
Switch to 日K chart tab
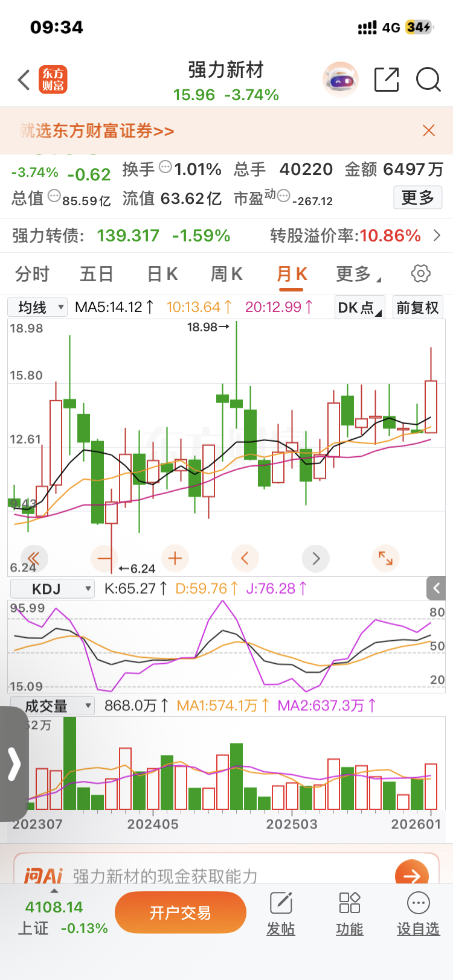pyautogui.click(x=162, y=274)
